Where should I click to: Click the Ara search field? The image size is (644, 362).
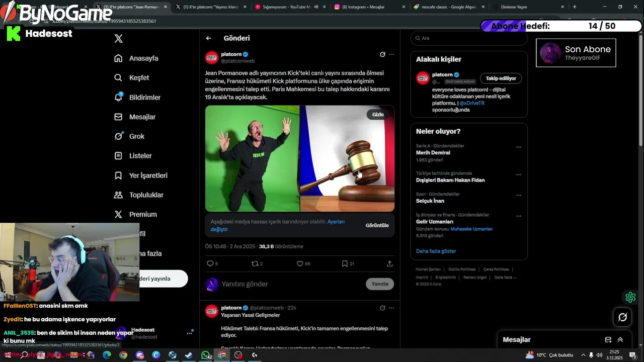pyautogui.click(x=469, y=38)
